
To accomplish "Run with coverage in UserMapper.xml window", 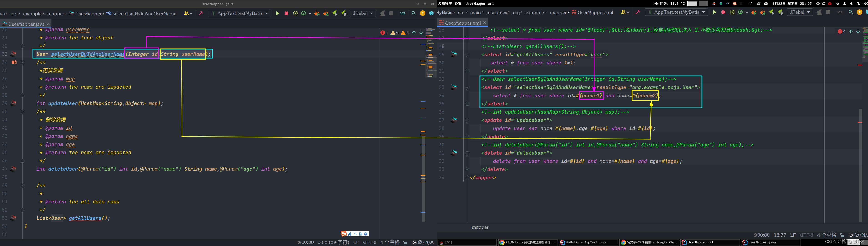I will [732, 12].
